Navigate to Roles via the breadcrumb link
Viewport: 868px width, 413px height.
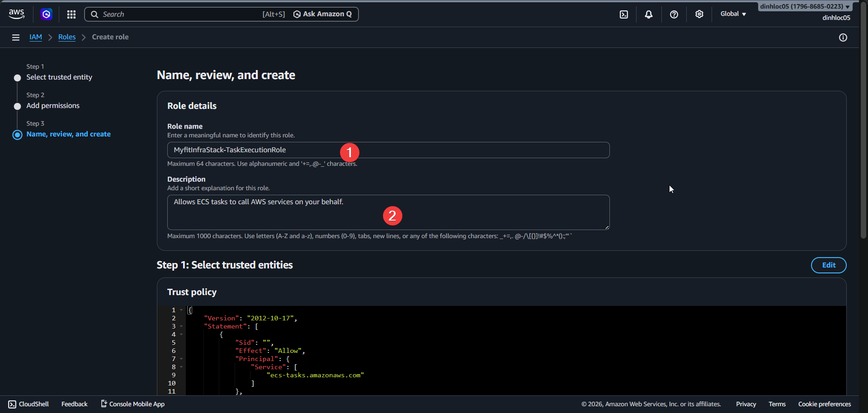pos(66,37)
